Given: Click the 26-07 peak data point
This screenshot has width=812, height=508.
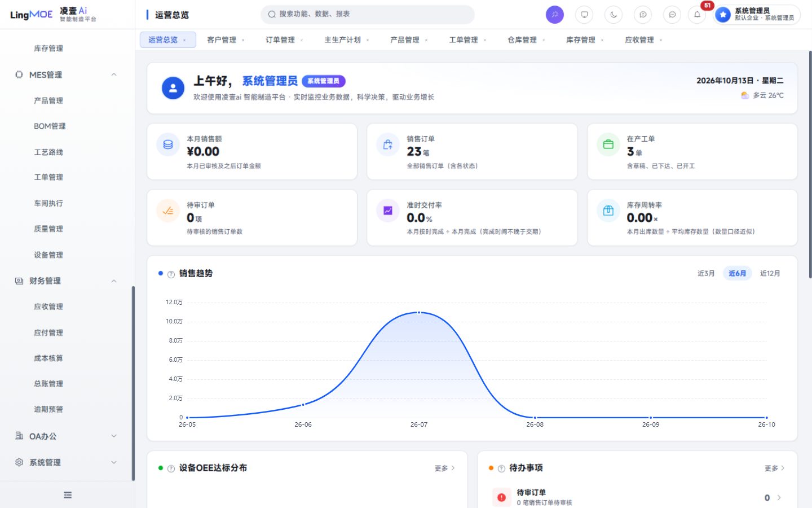Looking at the screenshot, I should (419, 312).
